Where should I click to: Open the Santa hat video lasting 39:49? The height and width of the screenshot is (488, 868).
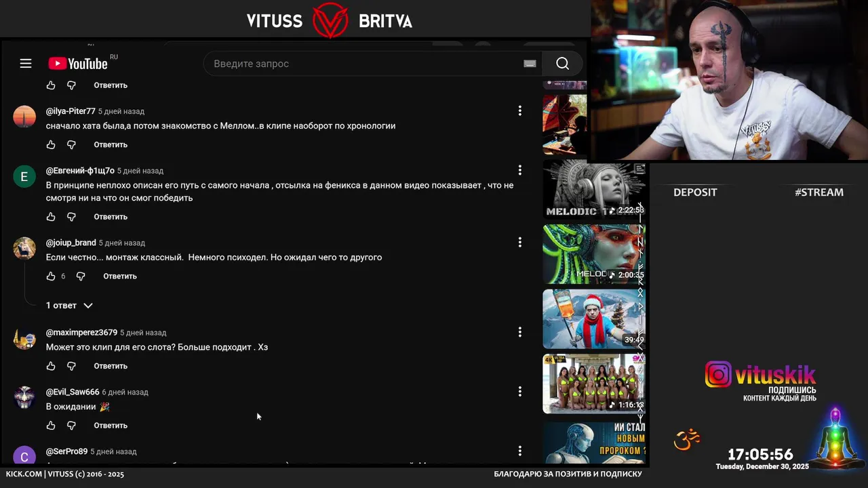coord(594,319)
